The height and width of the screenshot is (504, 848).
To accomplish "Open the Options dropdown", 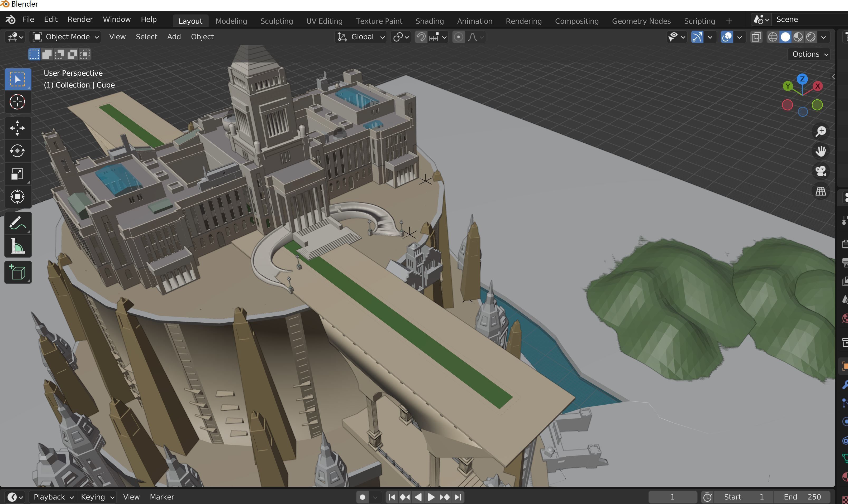I will [x=809, y=54].
